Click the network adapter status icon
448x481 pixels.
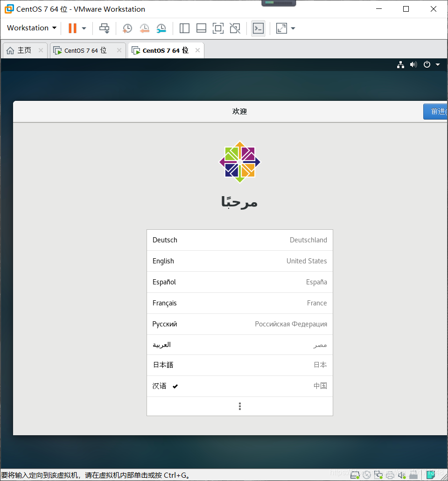pyautogui.click(x=378, y=475)
